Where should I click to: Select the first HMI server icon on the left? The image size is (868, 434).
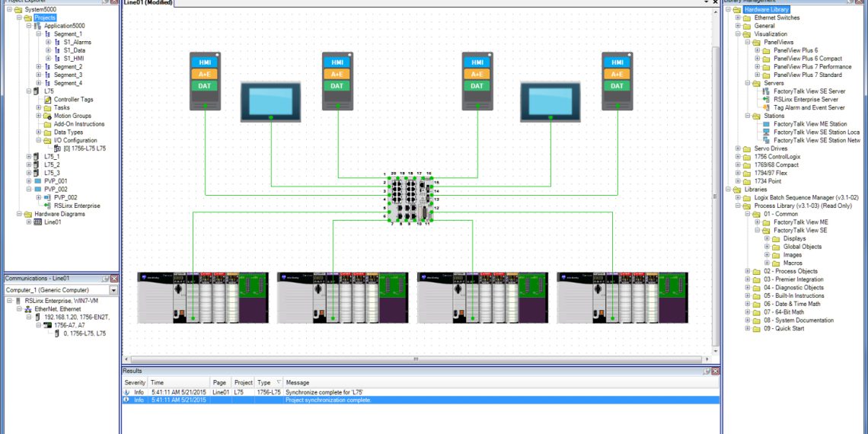tap(205, 81)
